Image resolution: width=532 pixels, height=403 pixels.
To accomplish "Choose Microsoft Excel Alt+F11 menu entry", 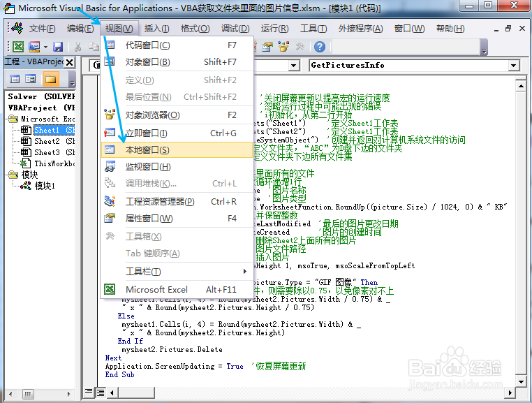I will pyautogui.click(x=177, y=290).
